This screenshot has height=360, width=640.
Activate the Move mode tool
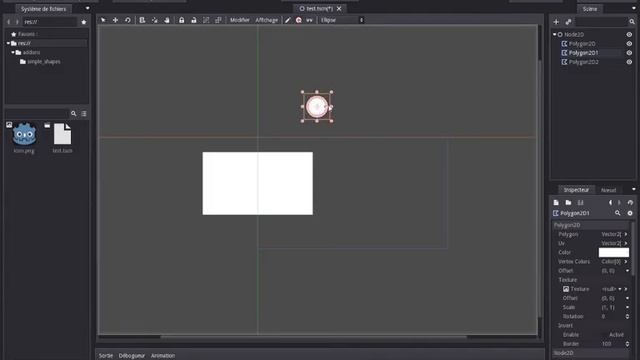tap(116, 20)
